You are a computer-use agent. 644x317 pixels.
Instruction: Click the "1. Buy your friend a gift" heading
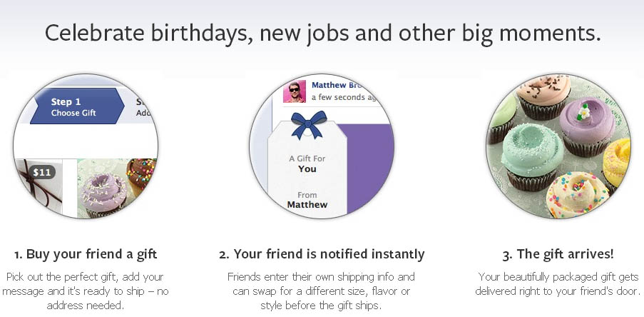click(x=86, y=254)
